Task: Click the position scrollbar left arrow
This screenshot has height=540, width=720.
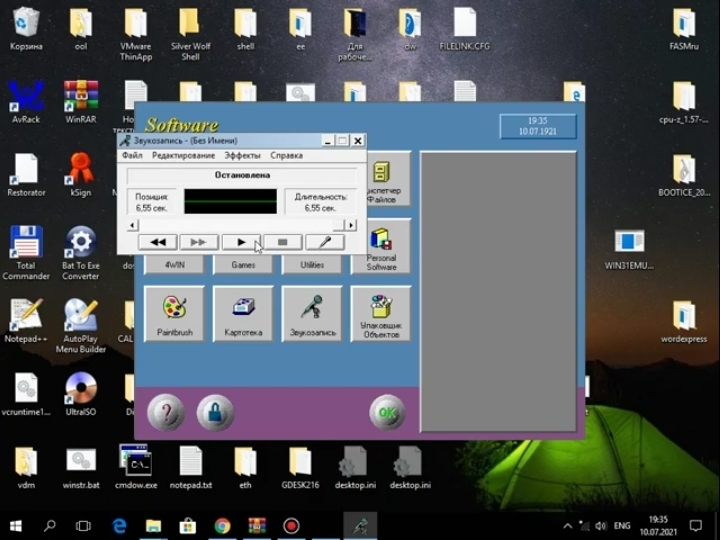Action: tap(133, 226)
